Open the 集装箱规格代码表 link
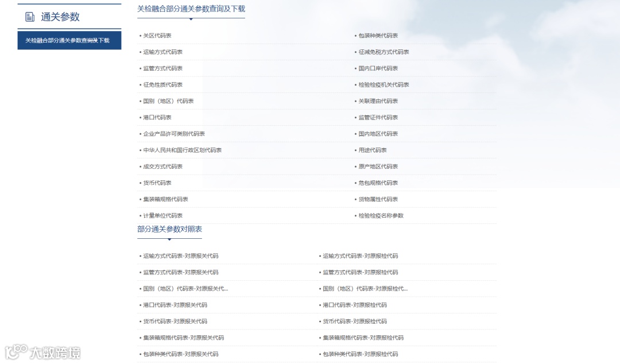The width and height of the screenshot is (620, 364). pyautogui.click(x=165, y=199)
